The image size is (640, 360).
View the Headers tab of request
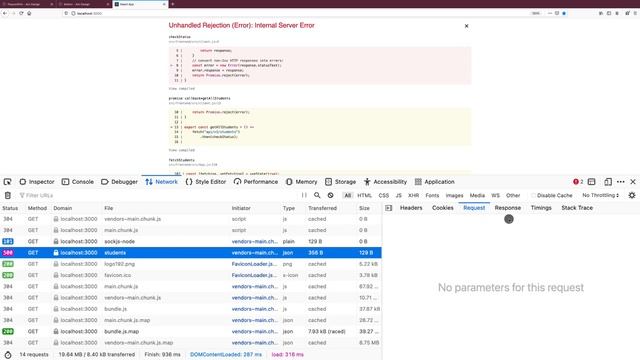click(411, 208)
